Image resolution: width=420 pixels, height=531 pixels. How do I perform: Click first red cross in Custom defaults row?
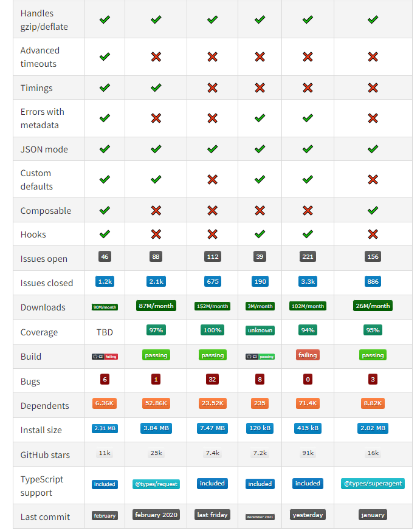[x=212, y=179]
